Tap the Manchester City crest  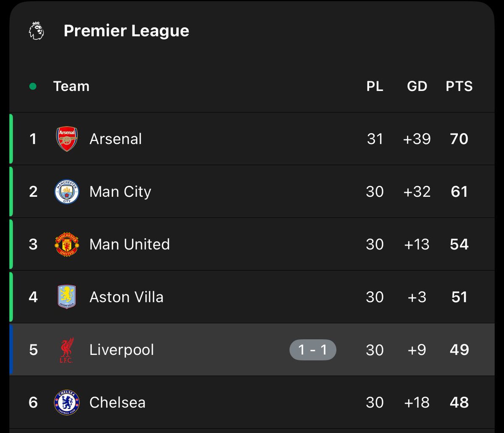coord(67,192)
